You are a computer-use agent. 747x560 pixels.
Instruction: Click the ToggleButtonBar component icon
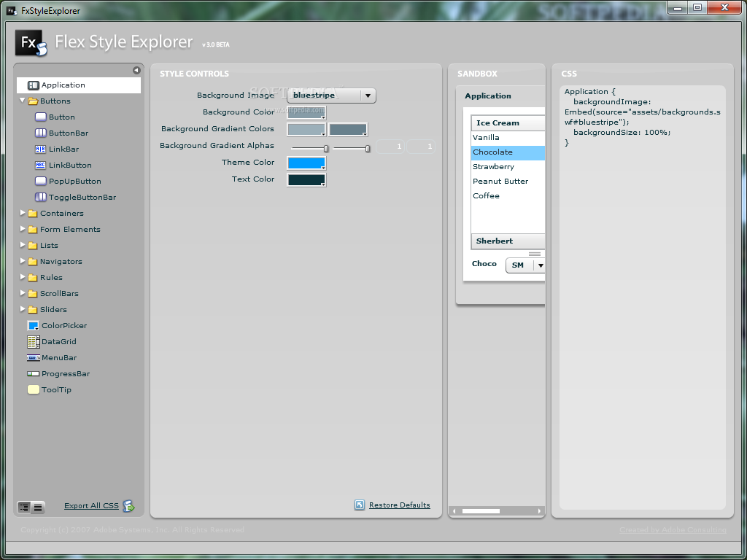[x=41, y=197]
